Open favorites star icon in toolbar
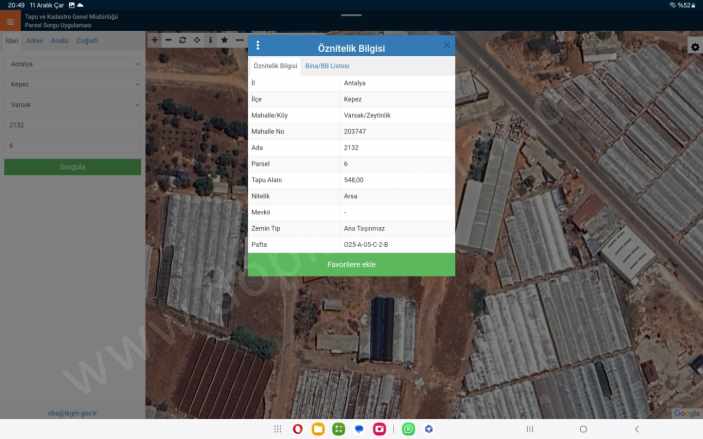 [x=225, y=40]
